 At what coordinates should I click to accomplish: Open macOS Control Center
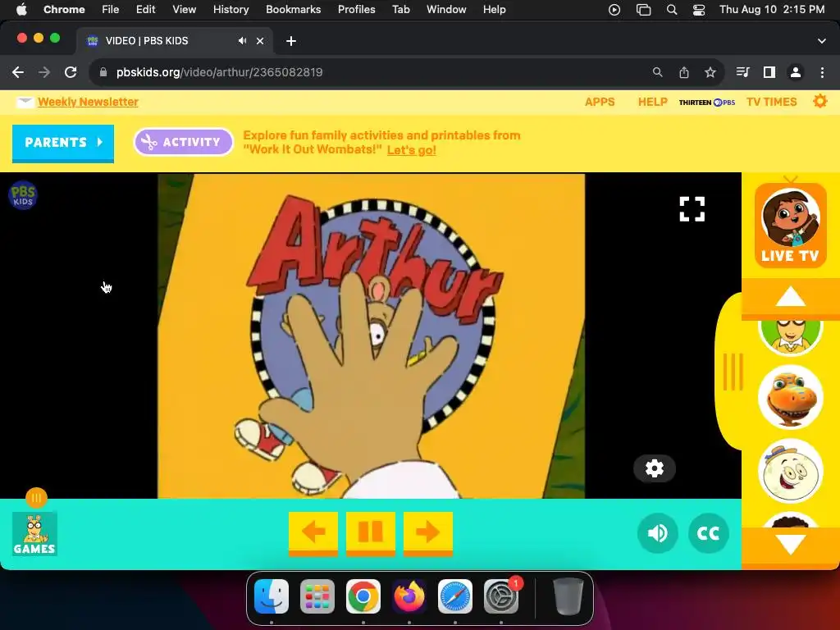tap(699, 10)
